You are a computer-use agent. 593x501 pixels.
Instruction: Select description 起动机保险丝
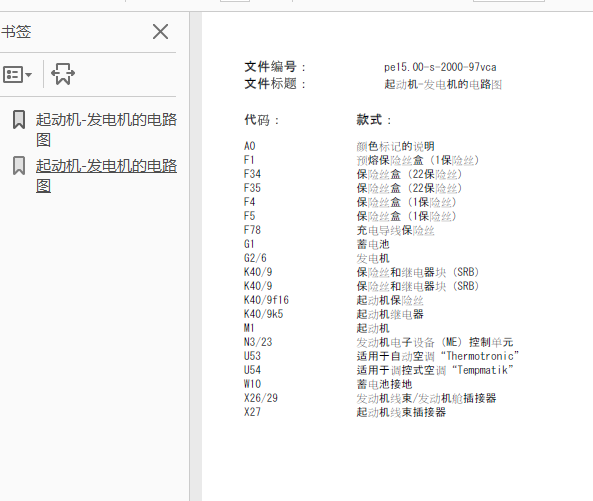point(390,300)
